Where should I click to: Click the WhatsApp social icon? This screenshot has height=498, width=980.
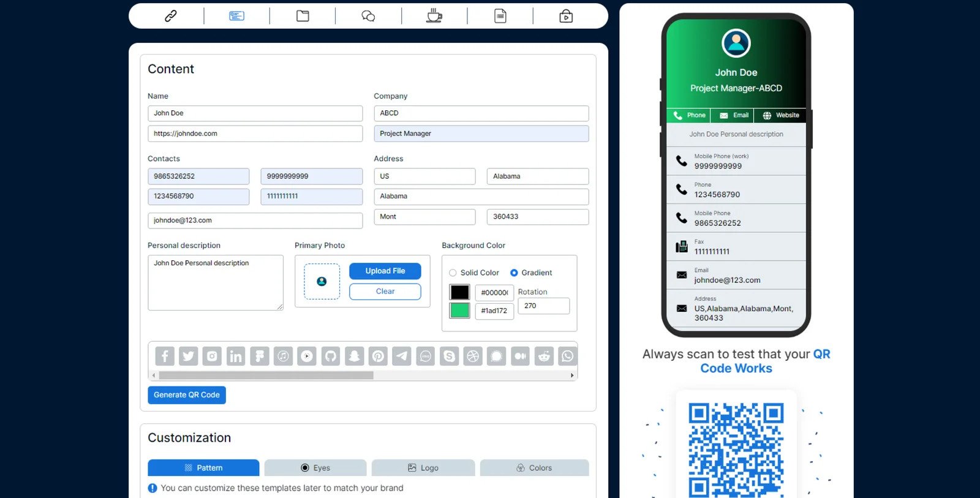point(568,356)
